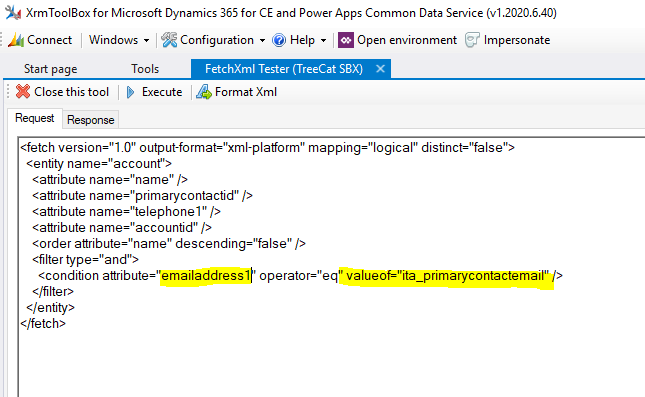Click the purple Open environment icon
This screenshot has width=645, height=397.
coord(346,40)
